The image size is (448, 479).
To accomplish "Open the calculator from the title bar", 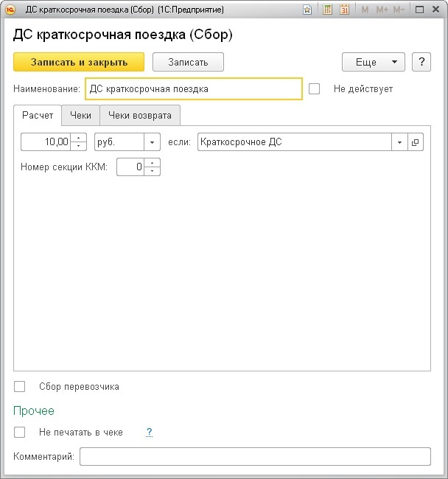I will 327,10.
